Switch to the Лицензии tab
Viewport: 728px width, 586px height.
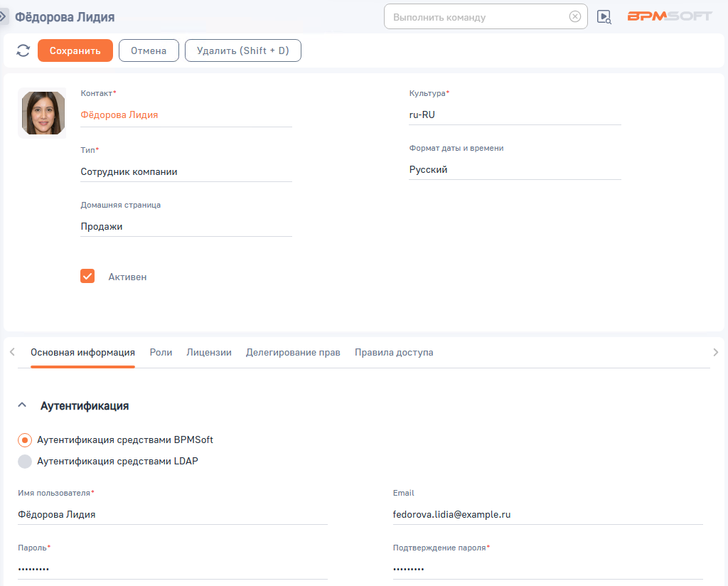(209, 353)
